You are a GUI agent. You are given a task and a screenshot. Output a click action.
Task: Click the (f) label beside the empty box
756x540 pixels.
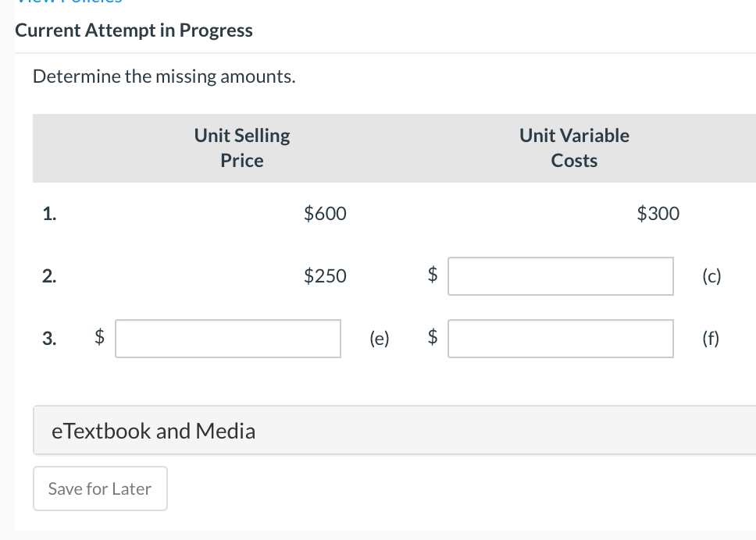pos(711,338)
